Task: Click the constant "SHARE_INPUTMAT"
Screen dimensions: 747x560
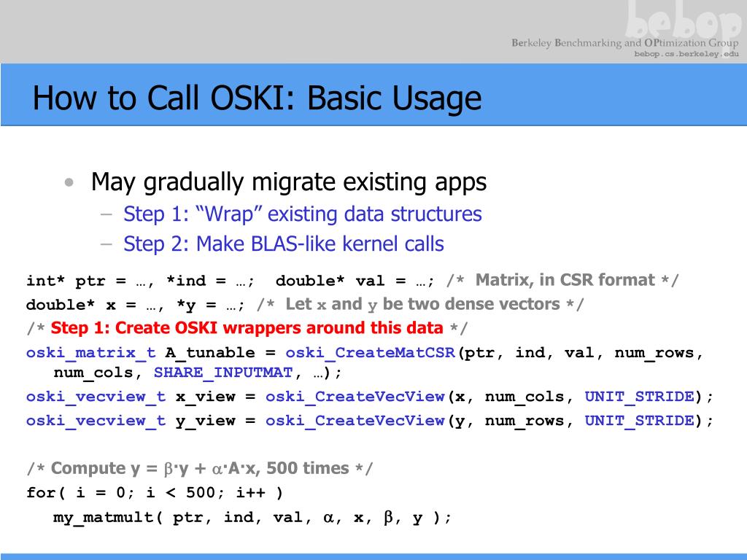Action: pyautogui.click(x=223, y=373)
